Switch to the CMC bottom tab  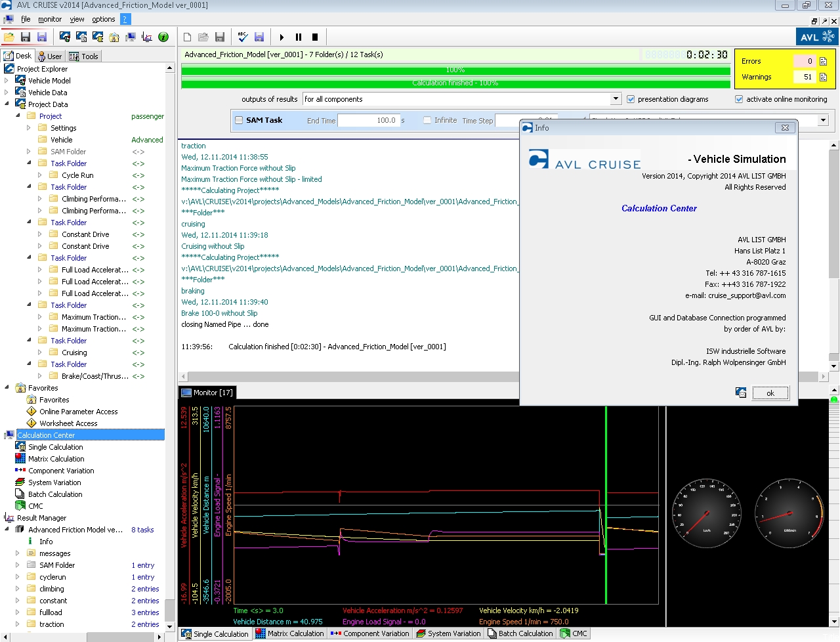(574, 633)
